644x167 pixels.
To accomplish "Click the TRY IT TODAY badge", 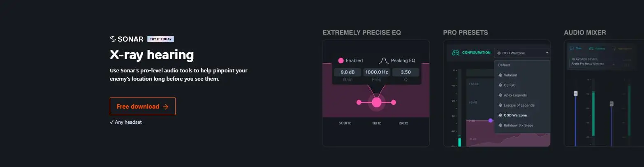I will click(161, 39).
